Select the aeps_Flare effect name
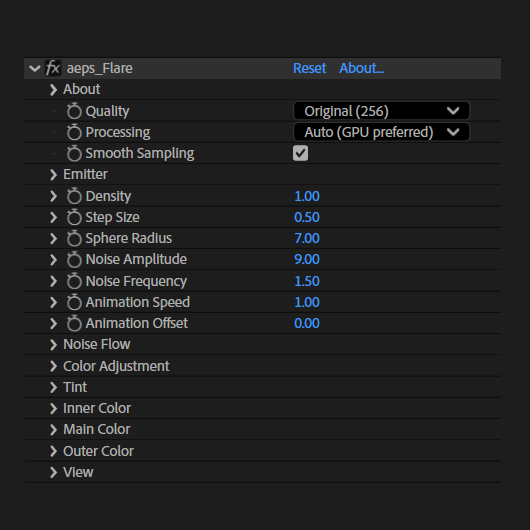 100,69
